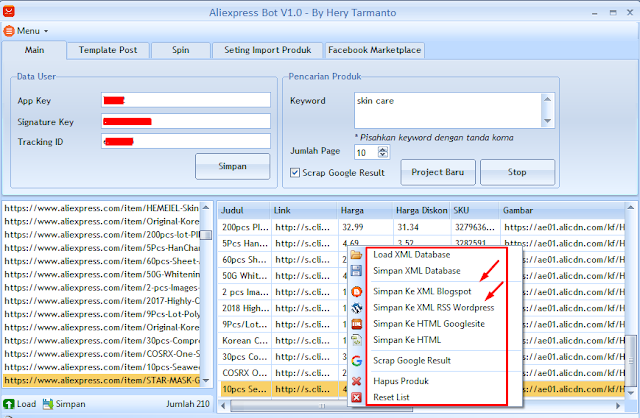Click the Keyword box up scroll arrow
This screenshot has height=418, width=640.
tap(548, 99)
